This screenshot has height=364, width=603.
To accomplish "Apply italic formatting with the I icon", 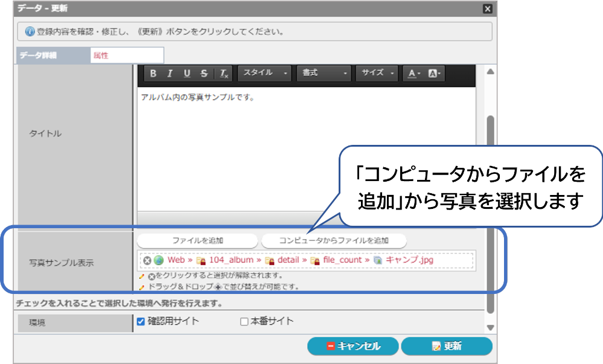I will (x=170, y=74).
